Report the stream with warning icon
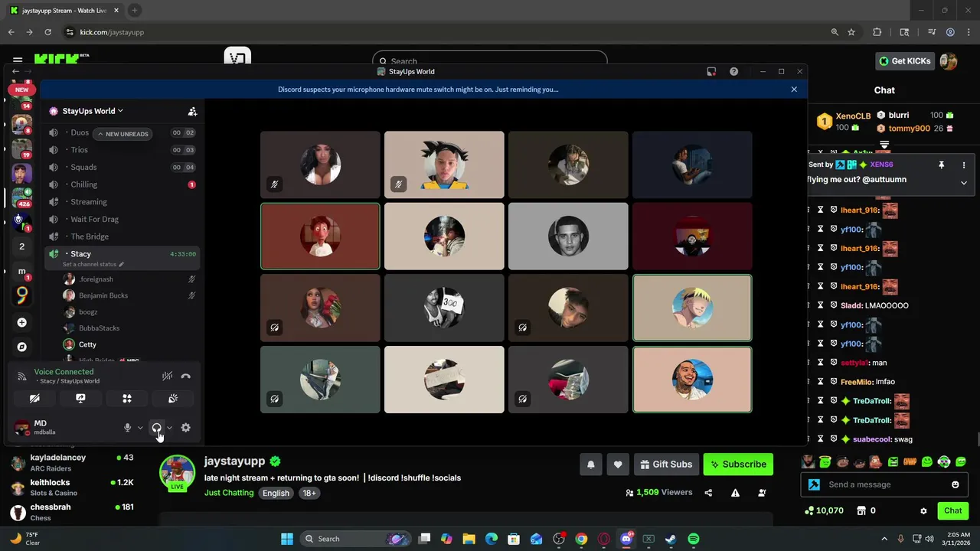 click(x=735, y=493)
